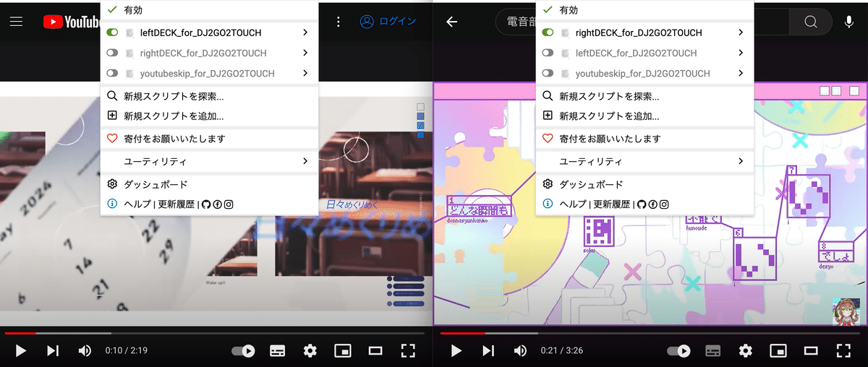Open settings gear in right player
Image resolution: width=868 pixels, height=367 pixels.
coord(746,350)
